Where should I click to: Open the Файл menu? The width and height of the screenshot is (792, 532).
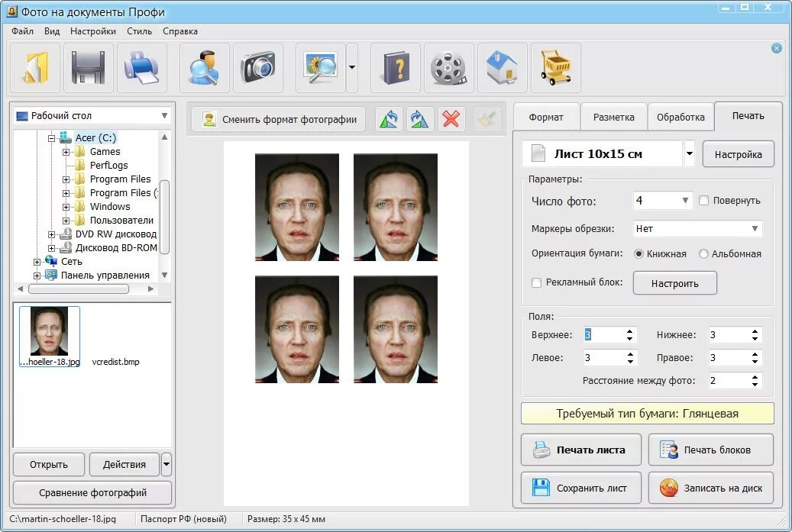point(23,31)
